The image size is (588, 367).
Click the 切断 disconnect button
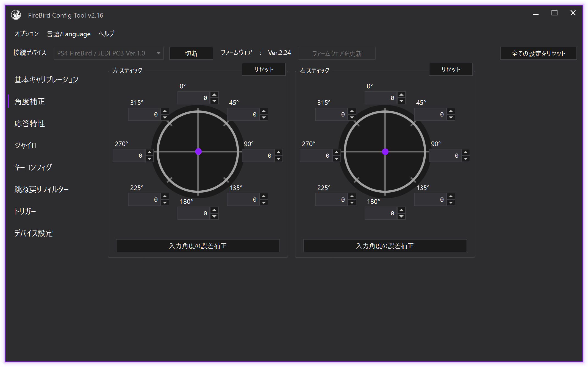(x=191, y=53)
